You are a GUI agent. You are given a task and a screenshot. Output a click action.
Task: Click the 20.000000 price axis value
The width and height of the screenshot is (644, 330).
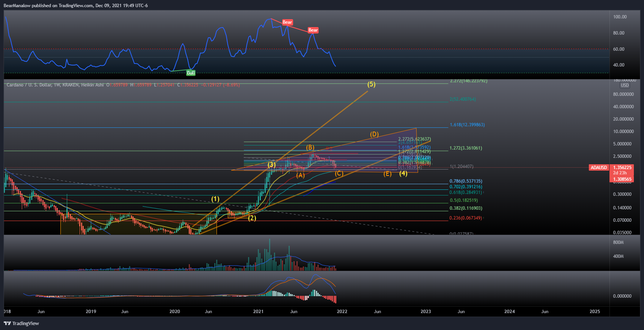[x=623, y=119]
